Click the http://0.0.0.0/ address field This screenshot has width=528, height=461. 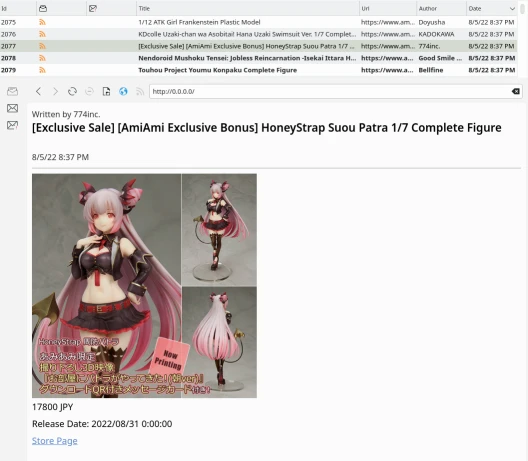tap(330, 91)
